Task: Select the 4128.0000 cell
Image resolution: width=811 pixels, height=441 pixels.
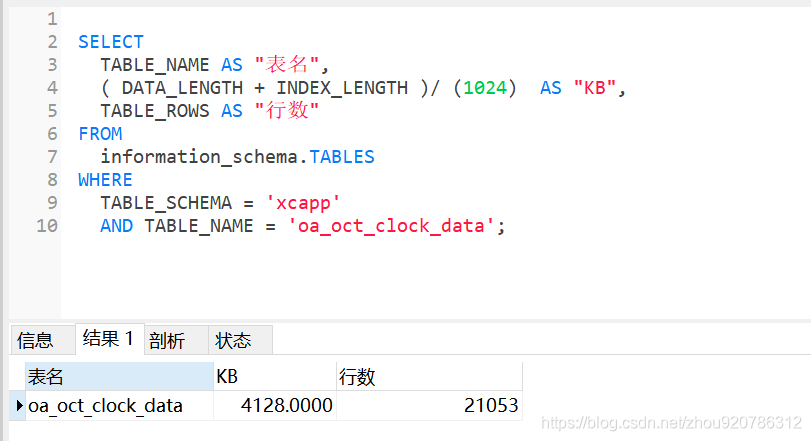Action: click(x=275, y=405)
